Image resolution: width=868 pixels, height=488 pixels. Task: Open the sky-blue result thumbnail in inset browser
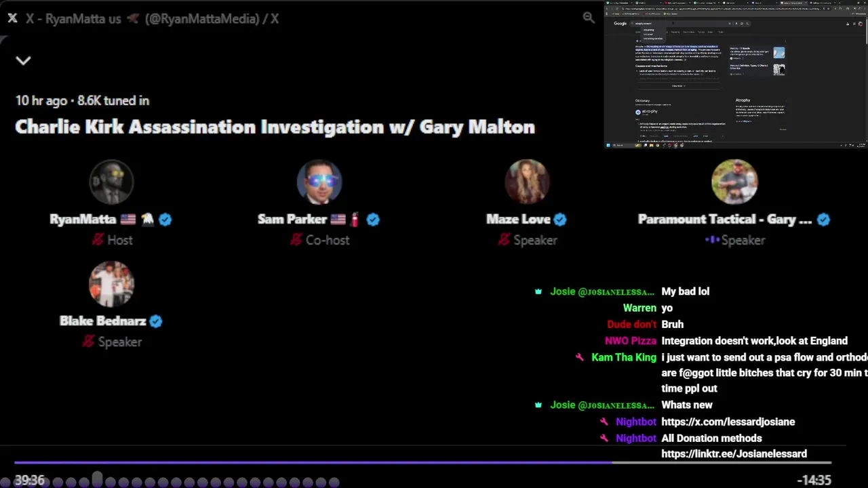(x=779, y=53)
